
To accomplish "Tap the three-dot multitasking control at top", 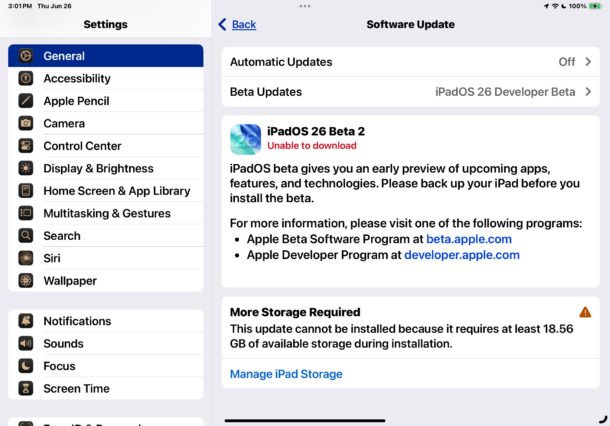I will [305, 6].
